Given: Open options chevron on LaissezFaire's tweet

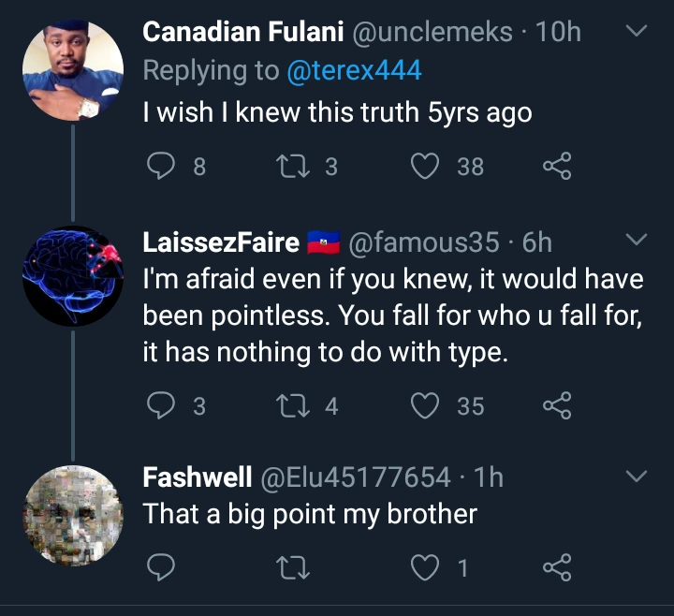Looking at the screenshot, I should 637,242.
